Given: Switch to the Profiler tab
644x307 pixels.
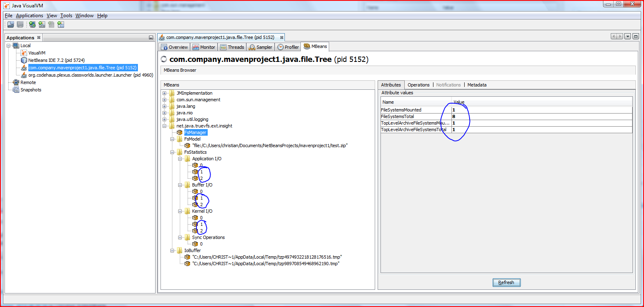Looking at the screenshot, I should [288, 47].
